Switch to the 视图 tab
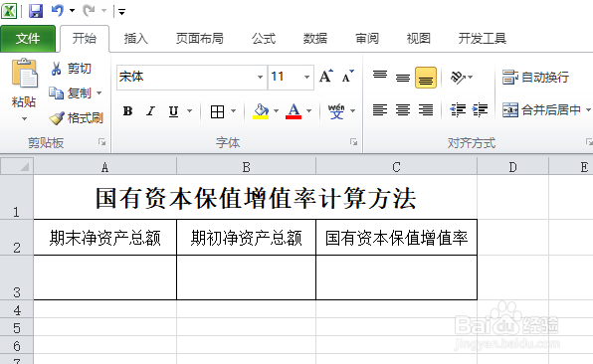 coord(418,39)
